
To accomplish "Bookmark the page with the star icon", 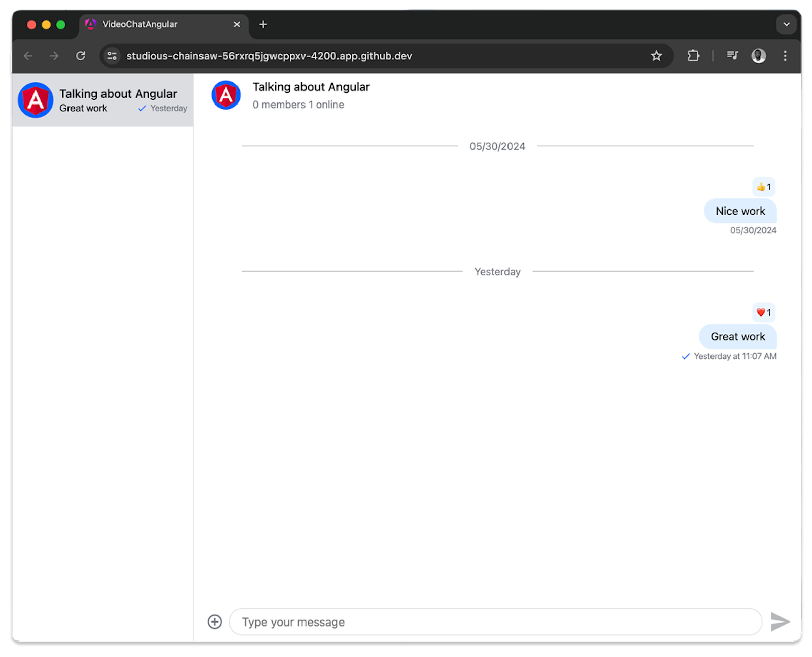I will point(656,56).
